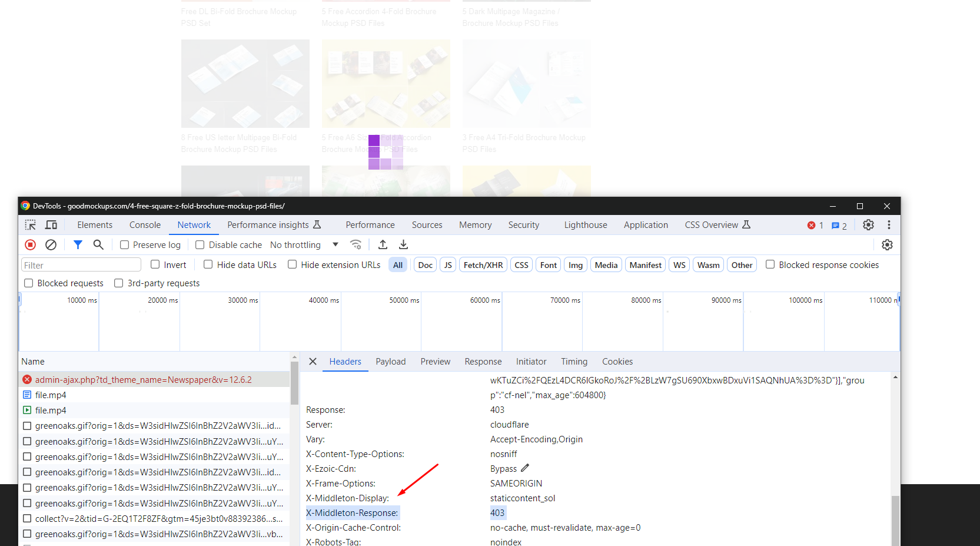The height and width of the screenshot is (546, 980).
Task: Open the Security tab
Action: [x=524, y=225]
